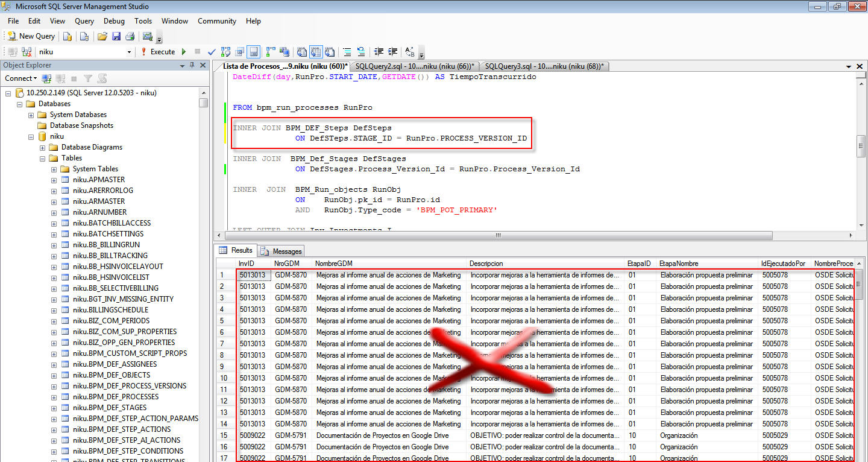Save the query with the floppy disk icon
The image size is (868, 462).
click(116, 36)
